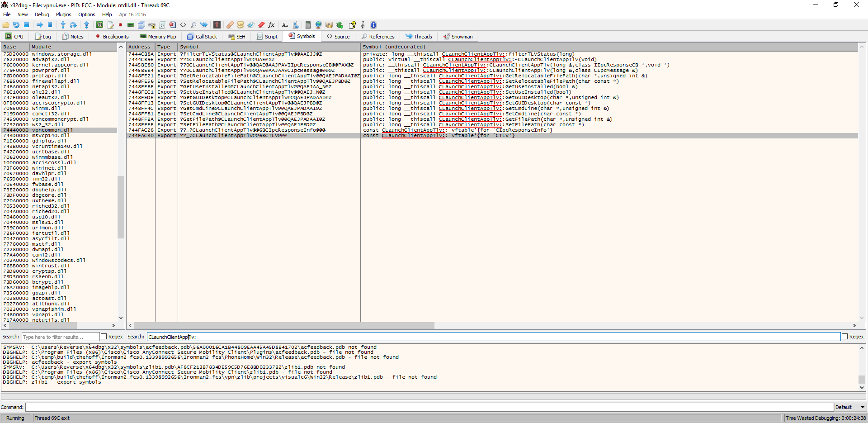The image size is (868, 423).
Task: Click the toolbar magnifier References icon
Action: coord(193,25)
